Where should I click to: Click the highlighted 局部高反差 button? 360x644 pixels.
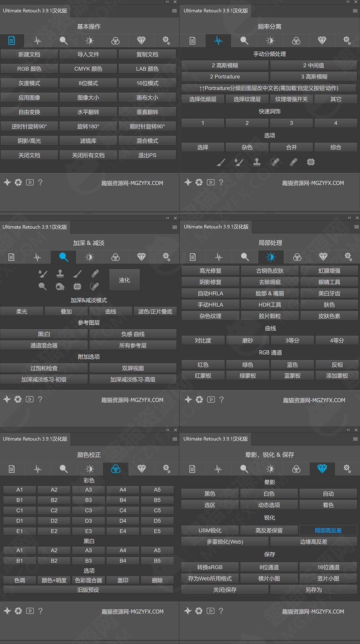pyautogui.click(x=328, y=530)
